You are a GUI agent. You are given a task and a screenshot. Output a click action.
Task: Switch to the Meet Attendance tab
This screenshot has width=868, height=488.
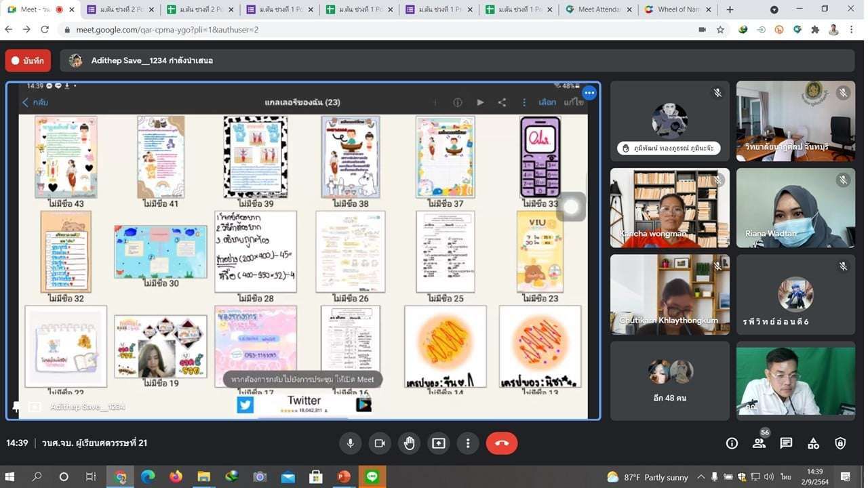click(x=598, y=9)
